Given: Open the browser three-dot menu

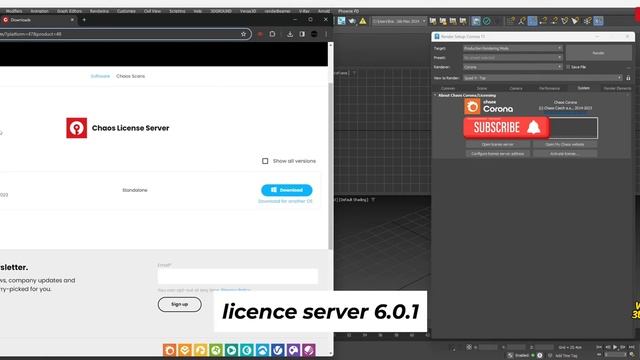Looking at the screenshot, I should tap(326, 34).
